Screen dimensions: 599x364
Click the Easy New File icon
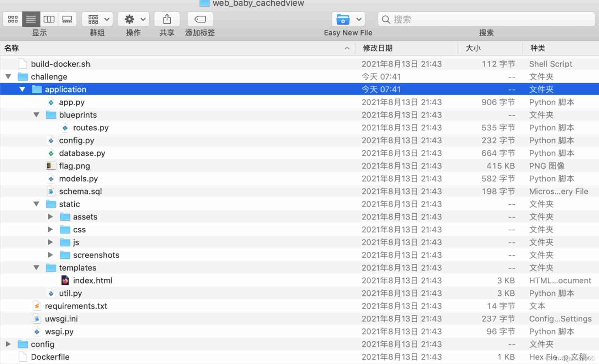pos(343,19)
